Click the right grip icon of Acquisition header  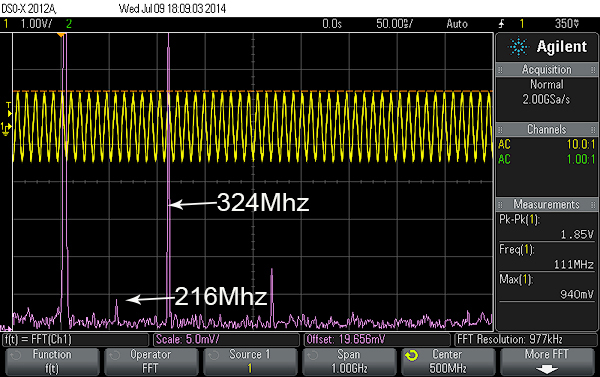point(593,70)
